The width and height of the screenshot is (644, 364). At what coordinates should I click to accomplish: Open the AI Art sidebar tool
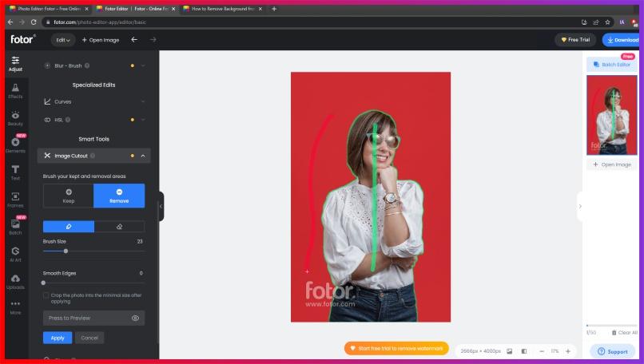point(15,253)
